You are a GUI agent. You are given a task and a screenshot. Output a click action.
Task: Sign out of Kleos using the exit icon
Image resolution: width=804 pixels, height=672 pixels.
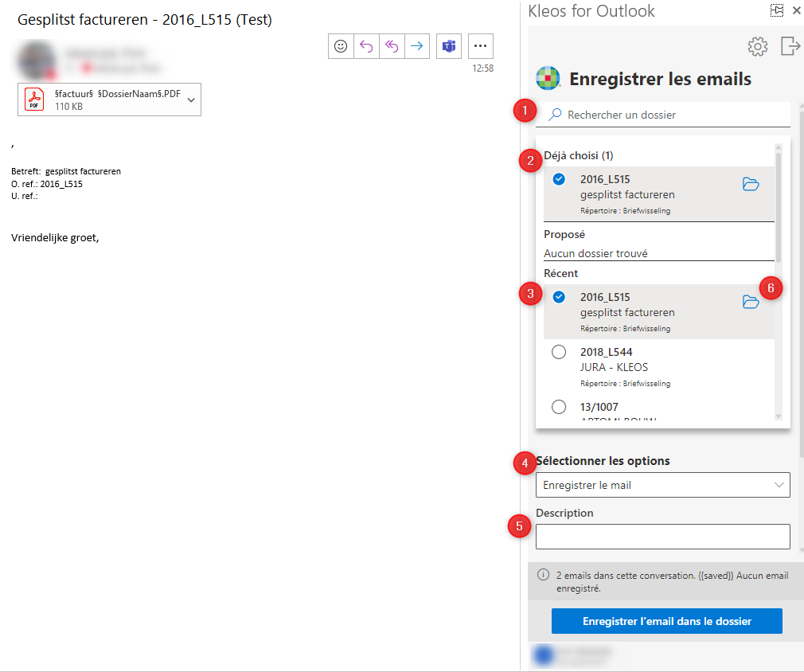click(789, 46)
